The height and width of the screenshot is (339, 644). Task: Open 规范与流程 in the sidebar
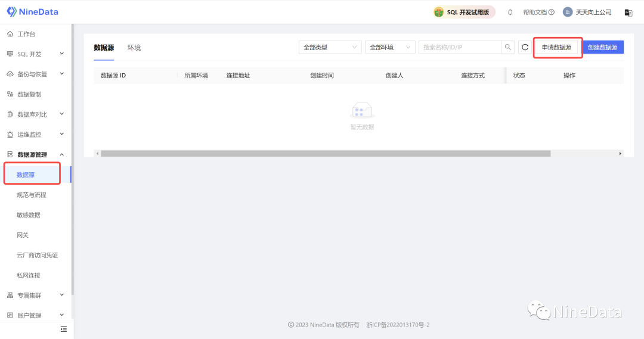31,195
